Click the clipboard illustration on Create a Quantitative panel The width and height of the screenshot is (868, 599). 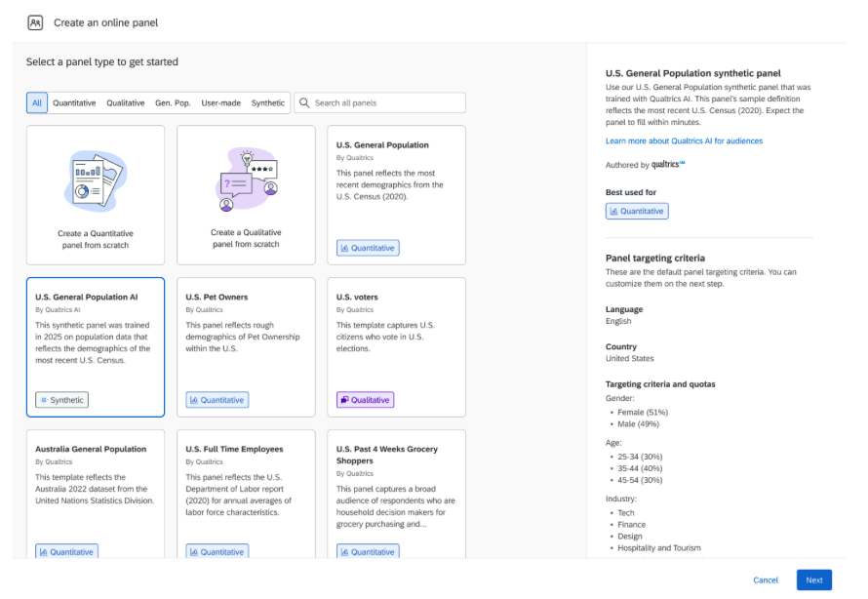(x=95, y=180)
